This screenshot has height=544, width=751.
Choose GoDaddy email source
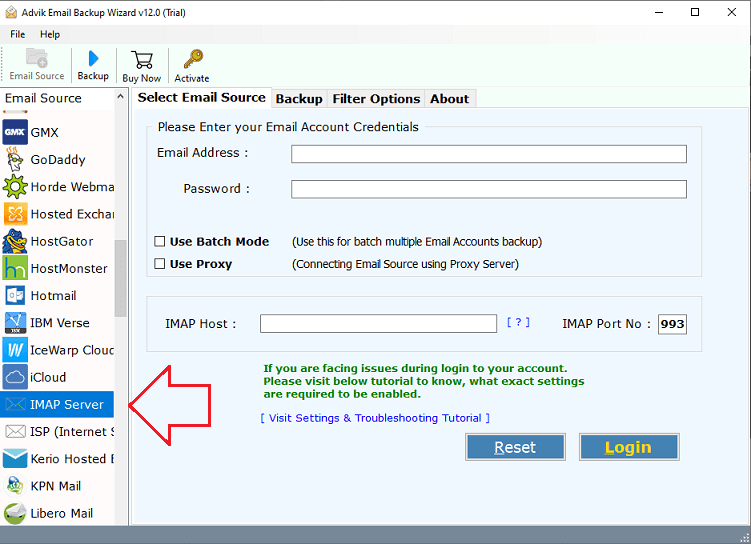point(57,159)
